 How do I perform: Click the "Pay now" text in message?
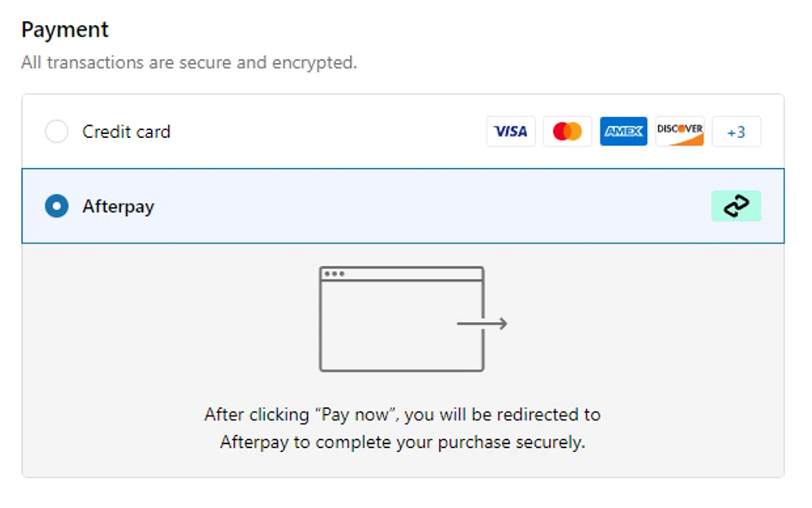(x=355, y=415)
